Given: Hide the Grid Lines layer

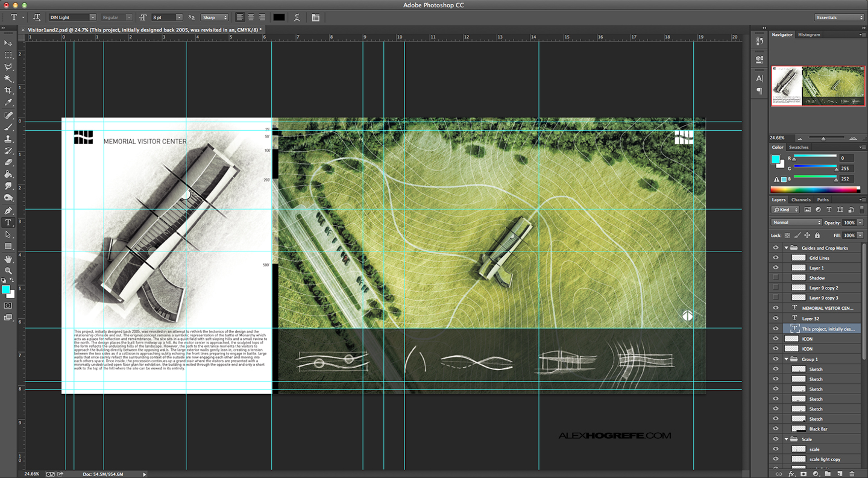Looking at the screenshot, I should (x=776, y=257).
